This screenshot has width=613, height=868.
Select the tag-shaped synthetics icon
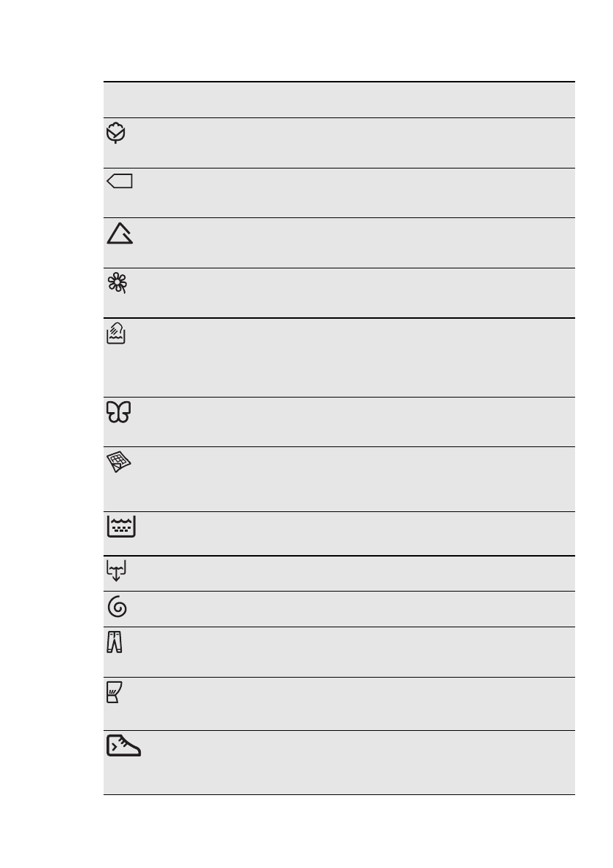[x=120, y=182]
